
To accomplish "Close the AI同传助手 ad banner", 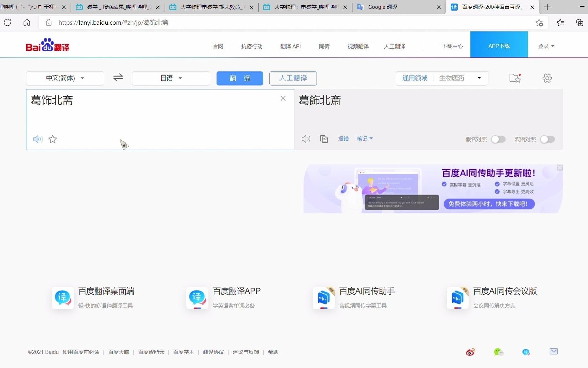I will pos(560,167).
